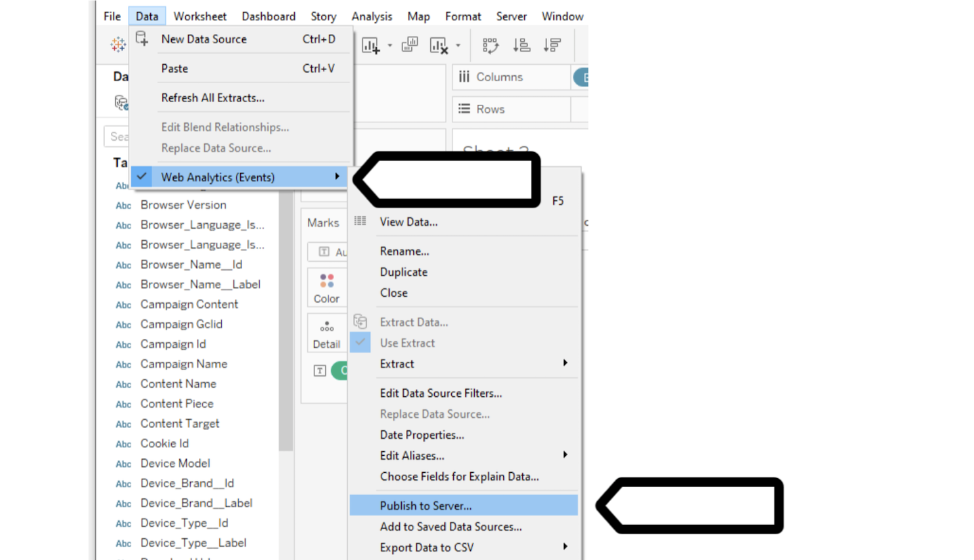Click the Sort Descending toolbar icon
Screen dimensions: 974x560
click(x=553, y=45)
